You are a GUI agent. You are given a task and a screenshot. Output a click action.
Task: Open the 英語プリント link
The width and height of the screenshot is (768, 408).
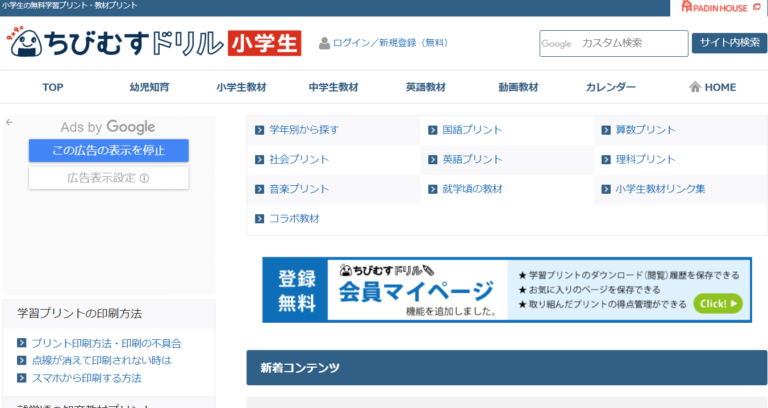click(472, 160)
